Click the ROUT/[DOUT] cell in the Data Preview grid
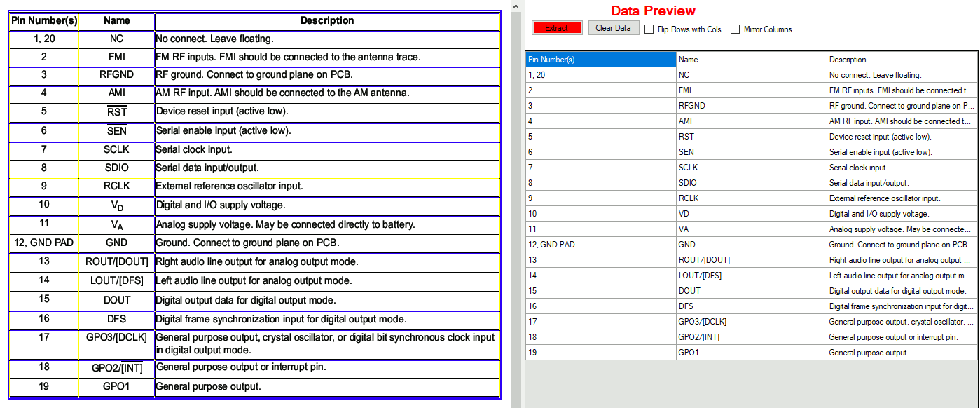Viewport: 980px width, 408px height. (x=752, y=260)
